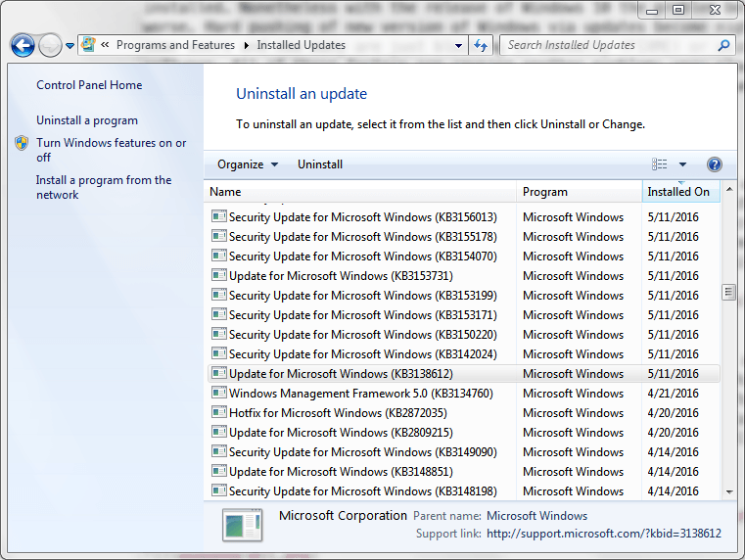745x560 pixels.
Task: Go back with the blue Back arrow
Action: click(x=23, y=46)
